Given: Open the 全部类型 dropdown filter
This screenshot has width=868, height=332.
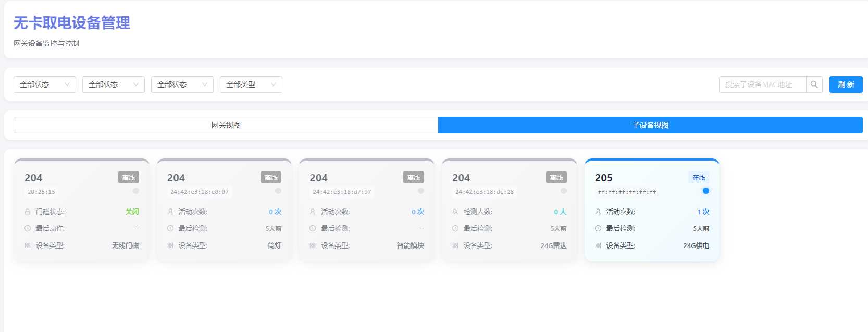Looking at the screenshot, I should tap(251, 84).
